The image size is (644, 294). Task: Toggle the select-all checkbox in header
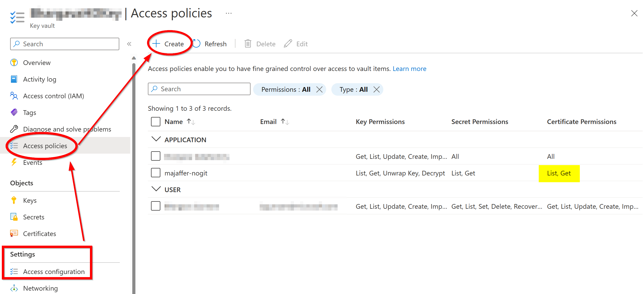pyautogui.click(x=155, y=121)
